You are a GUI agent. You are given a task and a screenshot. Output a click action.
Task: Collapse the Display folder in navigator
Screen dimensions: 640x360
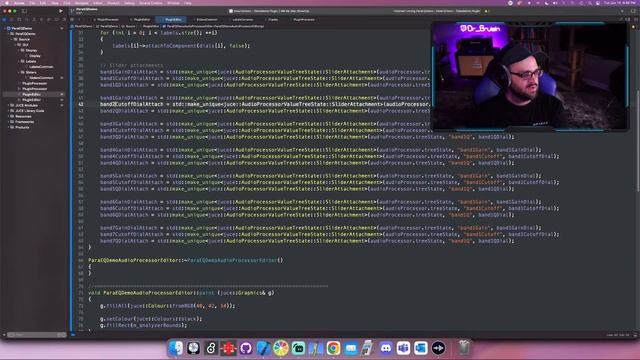19,51
